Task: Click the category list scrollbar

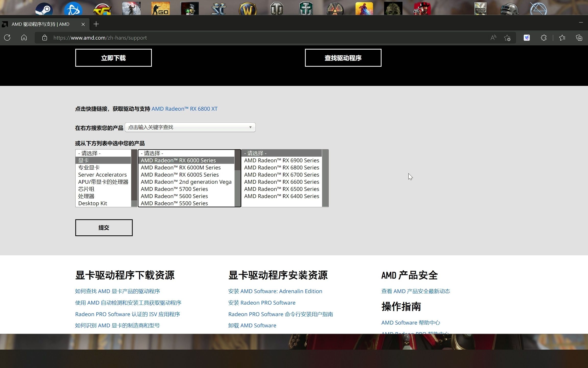Action: (134, 178)
